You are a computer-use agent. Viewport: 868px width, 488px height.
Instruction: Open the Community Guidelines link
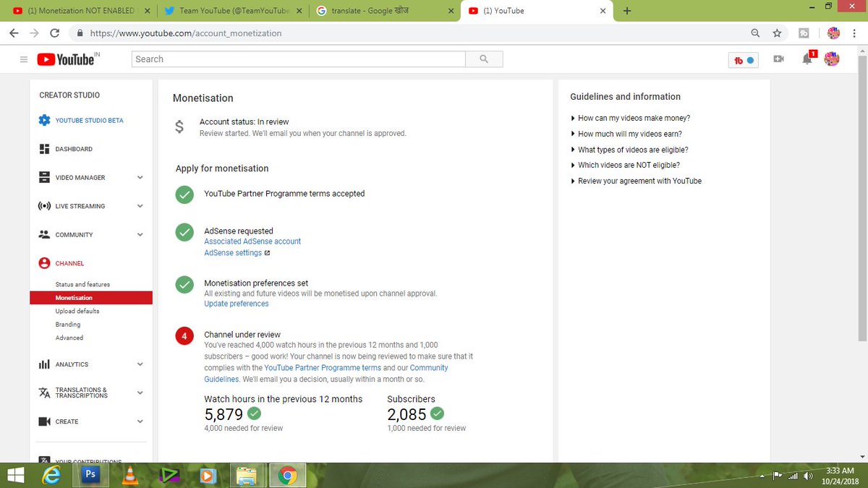click(325, 373)
